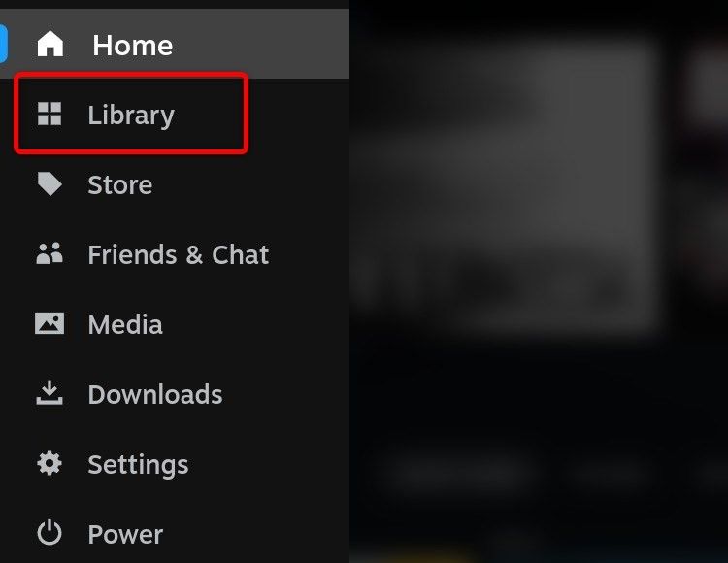
Task: Click the Downloads arrow icon
Action: point(50,393)
